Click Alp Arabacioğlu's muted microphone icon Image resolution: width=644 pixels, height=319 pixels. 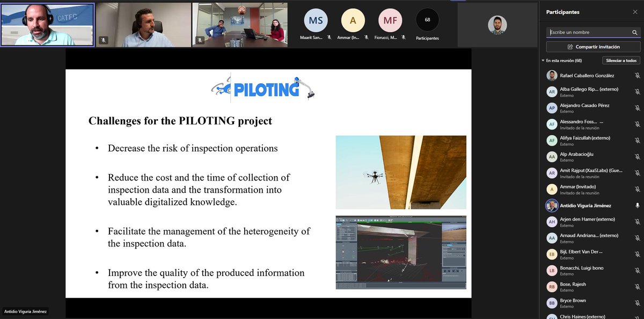(x=637, y=157)
